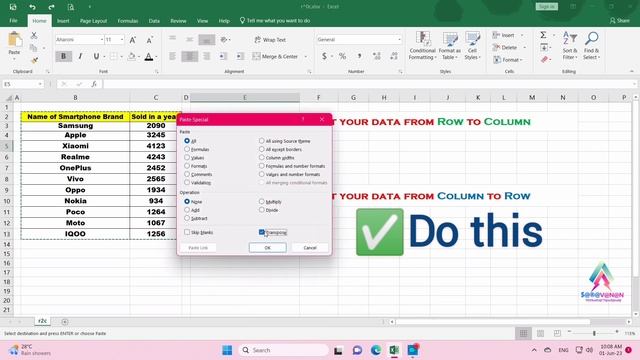Image resolution: width=640 pixels, height=360 pixels.
Task: Click Decrease Font Size icon
Action: [149, 40]
